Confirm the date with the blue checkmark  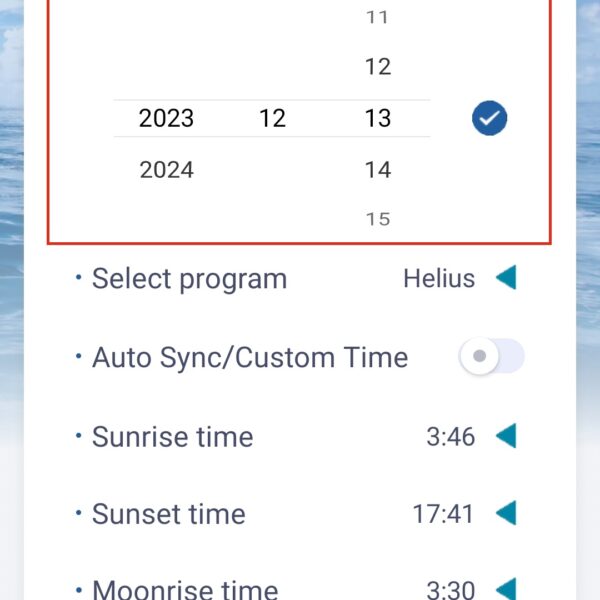coord(489,118)
